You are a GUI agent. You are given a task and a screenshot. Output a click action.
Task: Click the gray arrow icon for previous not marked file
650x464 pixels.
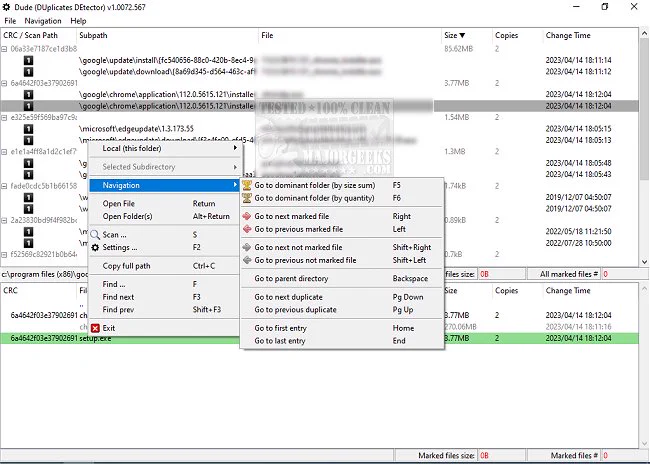pos(247,260)
